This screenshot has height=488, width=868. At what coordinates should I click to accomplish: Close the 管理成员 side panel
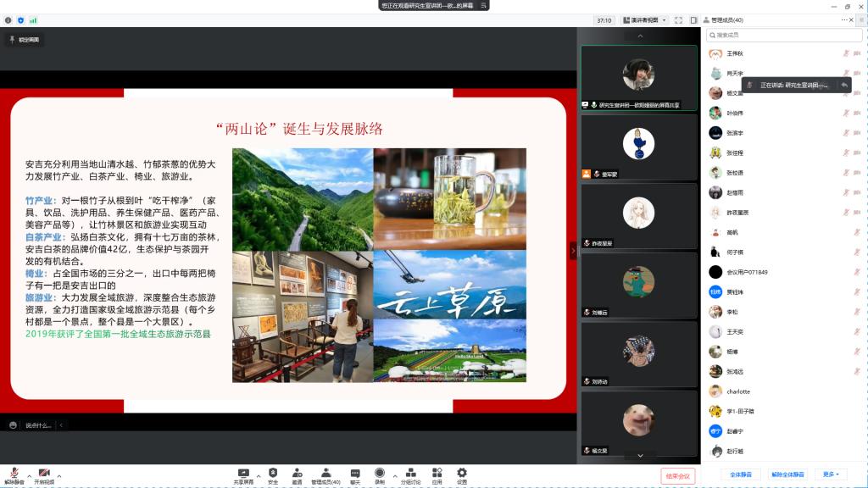click(852, 20)
